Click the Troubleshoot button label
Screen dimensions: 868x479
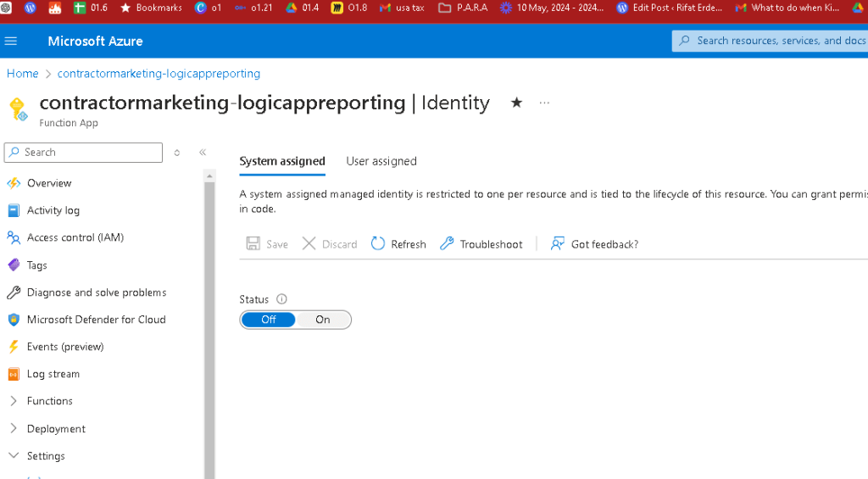tap(491, 244)
